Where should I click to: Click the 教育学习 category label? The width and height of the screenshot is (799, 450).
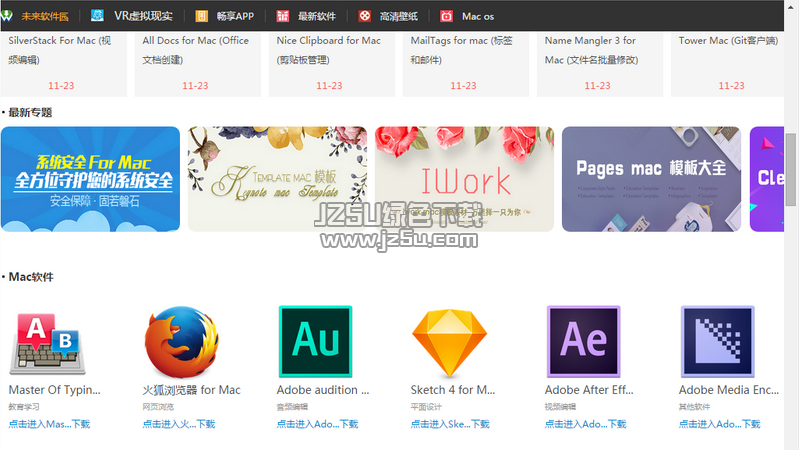(24, 407)
